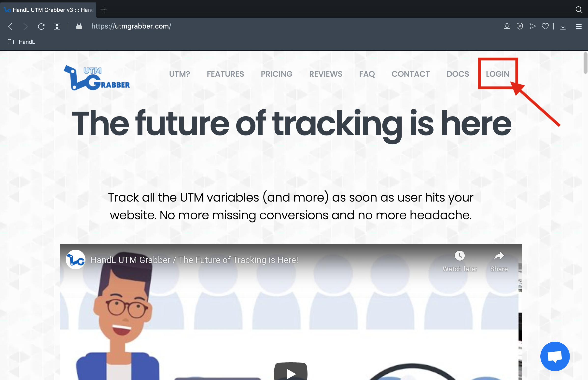Screen dimensions: 588x380
Task: Open the HandL bookmarks folder
Action: coord(21,42)
